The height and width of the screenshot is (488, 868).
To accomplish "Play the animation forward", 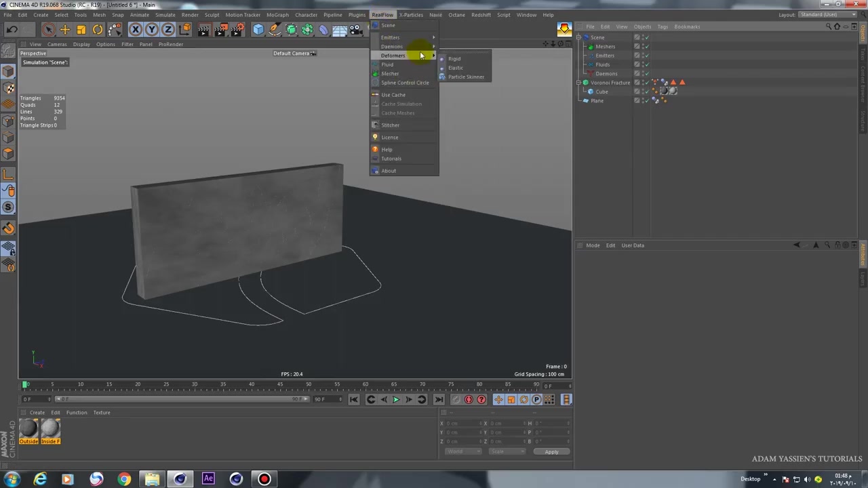I will pyautogui.click(x=396, y=400).
